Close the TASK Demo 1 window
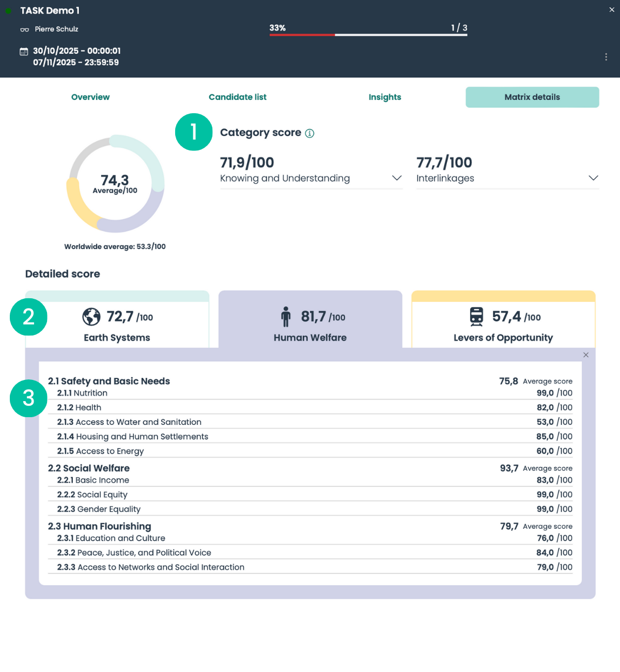This screenshot has width=620, height=672. (x=612, y=10)
